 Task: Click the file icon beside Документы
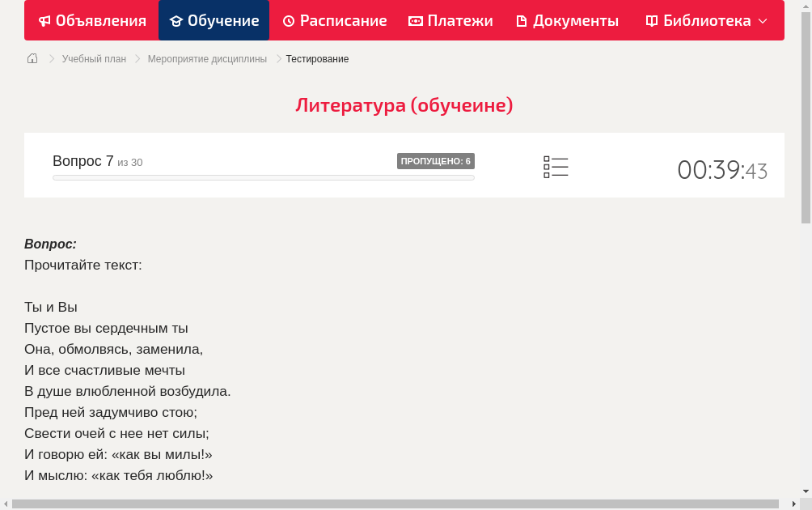pyautogui.click(x=522, y=21)
